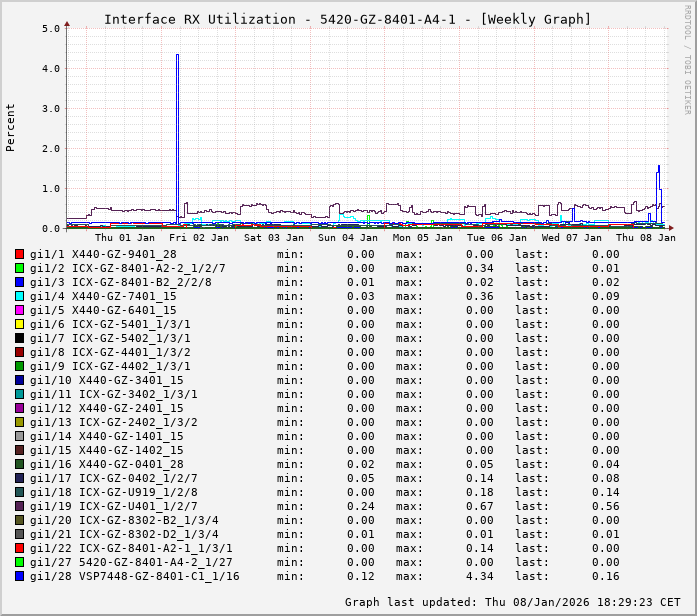The width and height of the screenshot is (697, 616).
Task: Select the Thu 01 Jan date label
Action: coord(125,238)
